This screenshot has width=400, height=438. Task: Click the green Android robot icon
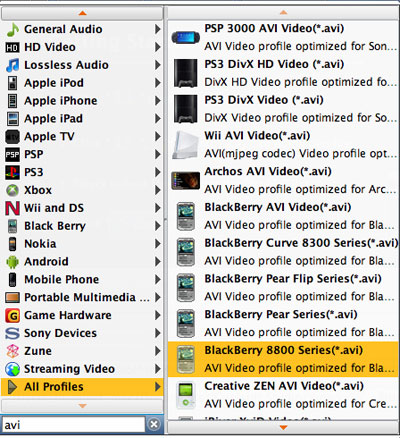click(12, 262)
